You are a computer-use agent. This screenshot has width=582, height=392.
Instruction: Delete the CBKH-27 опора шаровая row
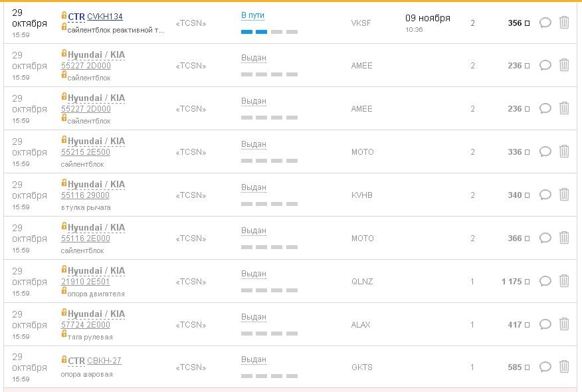(x=564, y=367)
